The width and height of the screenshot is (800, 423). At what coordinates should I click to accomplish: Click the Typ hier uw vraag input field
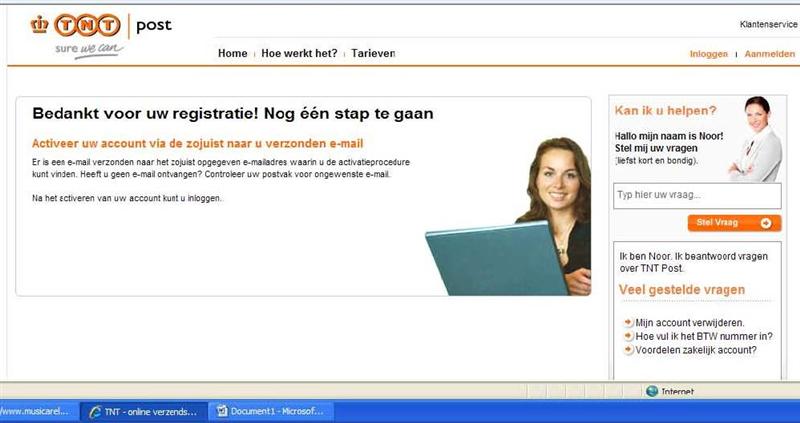click(697, 196)
